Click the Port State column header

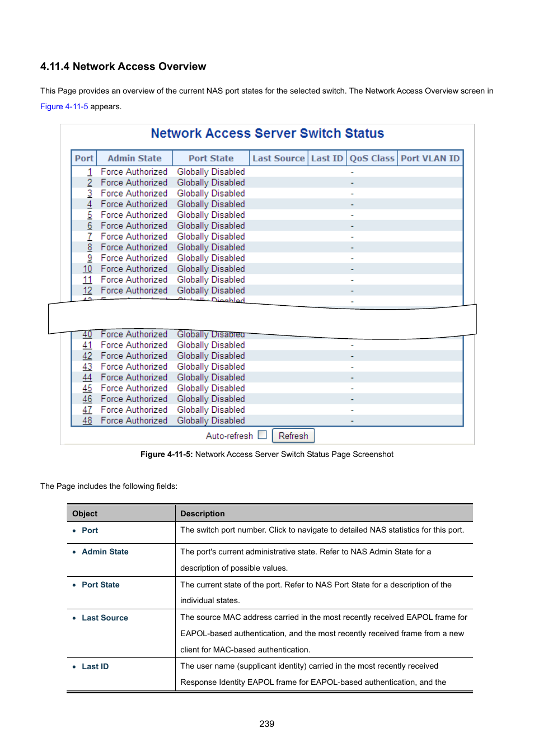[x=211, y=158]
